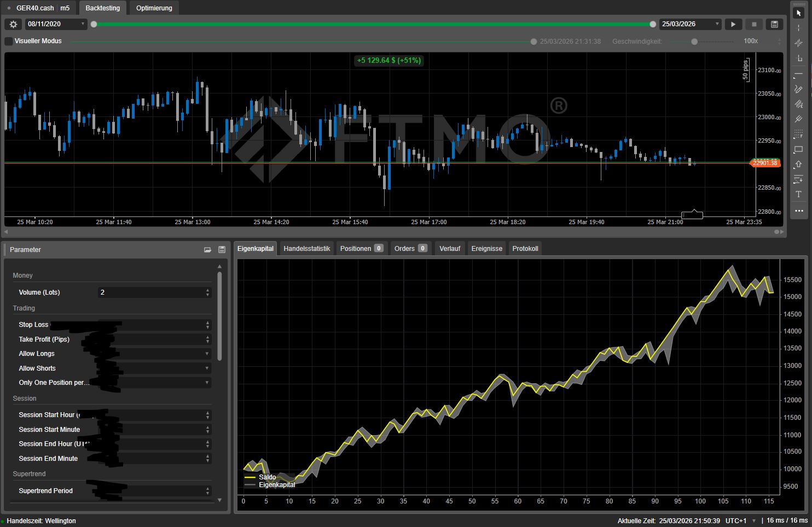The image size is (812, 527).
Task: Select the pencil freehand drawing tool
Action: (x=798, y=89)
